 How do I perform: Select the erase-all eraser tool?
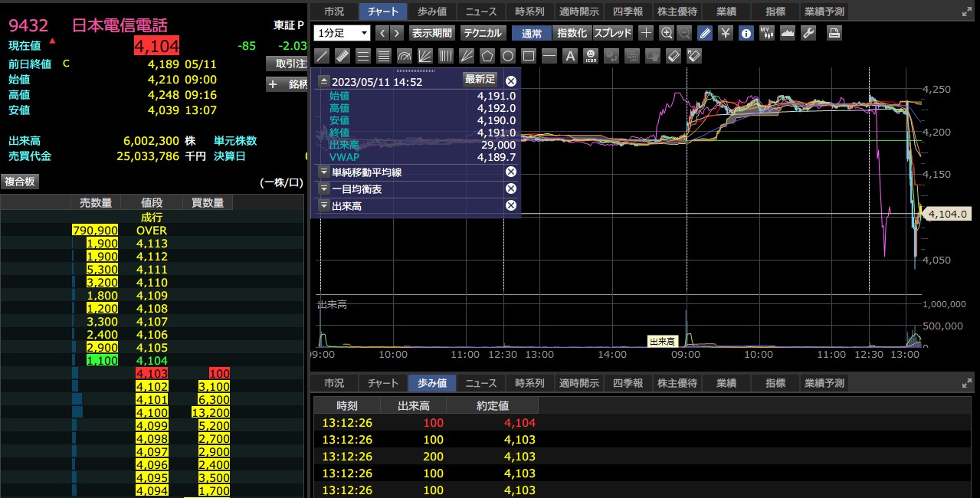click(694, 56)
